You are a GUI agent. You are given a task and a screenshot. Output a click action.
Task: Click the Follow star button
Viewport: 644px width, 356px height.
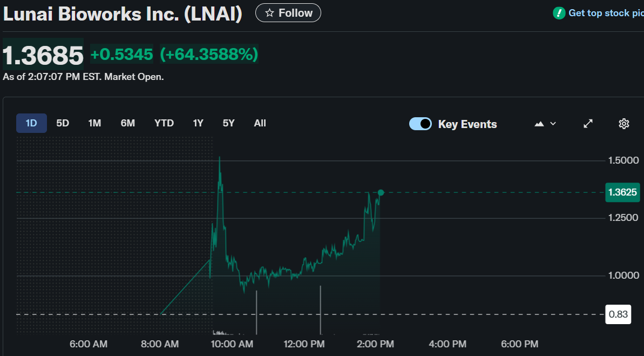click(x=288, y=13)
